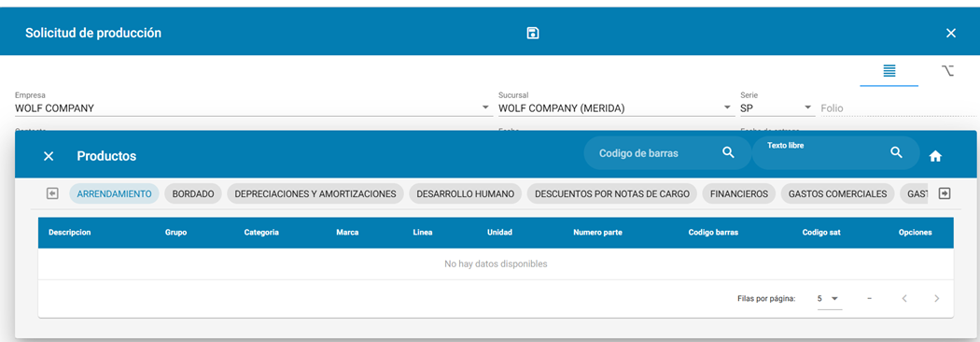Image resolution: width=980 pixels, height=342 pixels.
Task: Select the DESARROLLO HUMANO chip
Action: 465,193
